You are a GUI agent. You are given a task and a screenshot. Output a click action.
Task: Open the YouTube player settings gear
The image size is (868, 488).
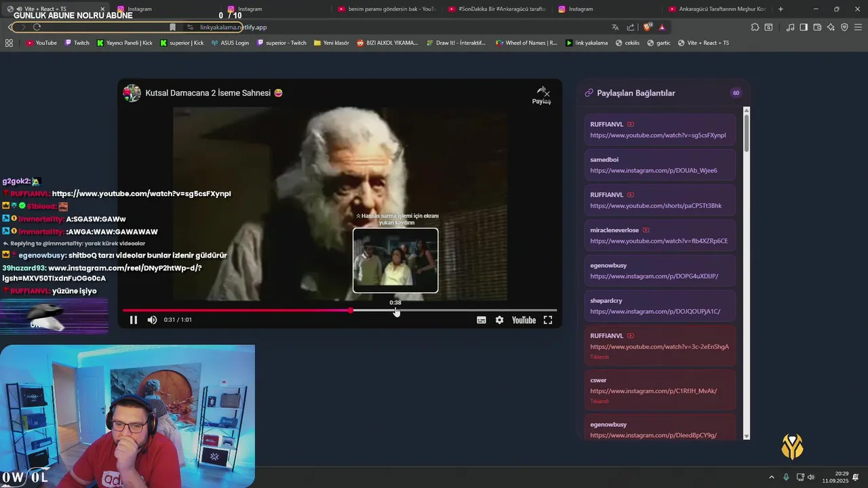click(500, 320)
